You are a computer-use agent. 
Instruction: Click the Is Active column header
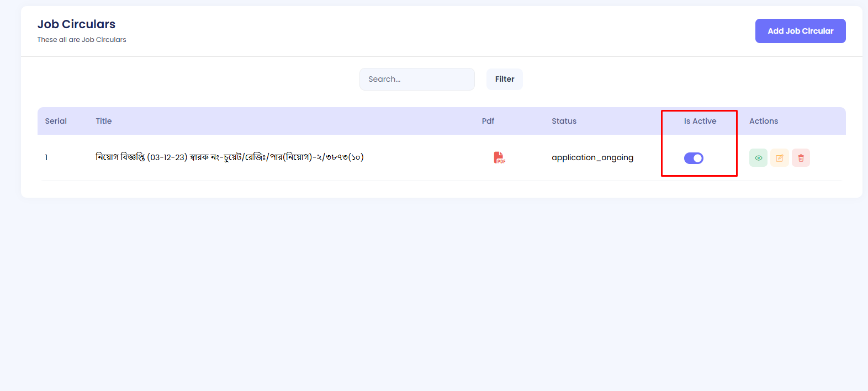click(700, 121)
